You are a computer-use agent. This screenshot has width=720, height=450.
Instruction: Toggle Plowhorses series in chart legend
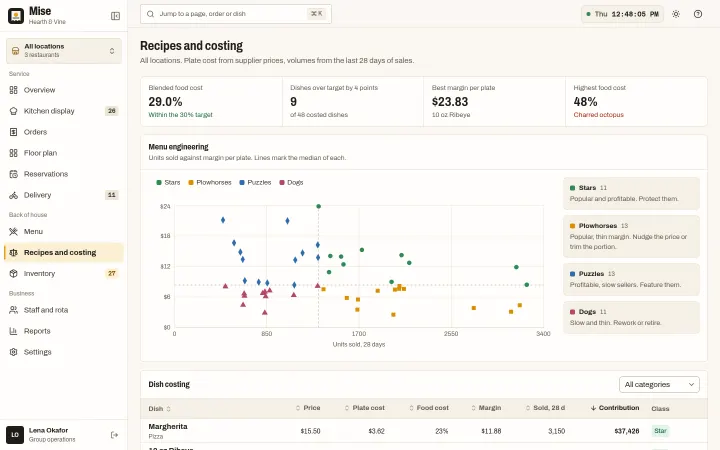(x=209, y=182)
